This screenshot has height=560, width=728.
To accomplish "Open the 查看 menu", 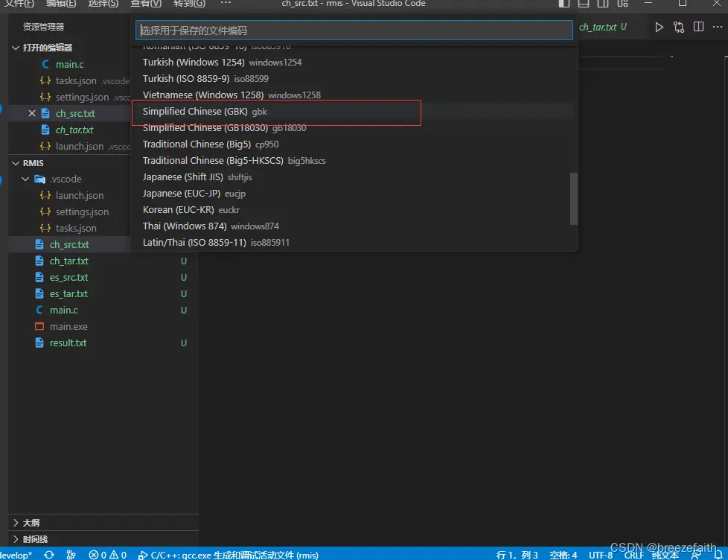I will pos(146,4).
